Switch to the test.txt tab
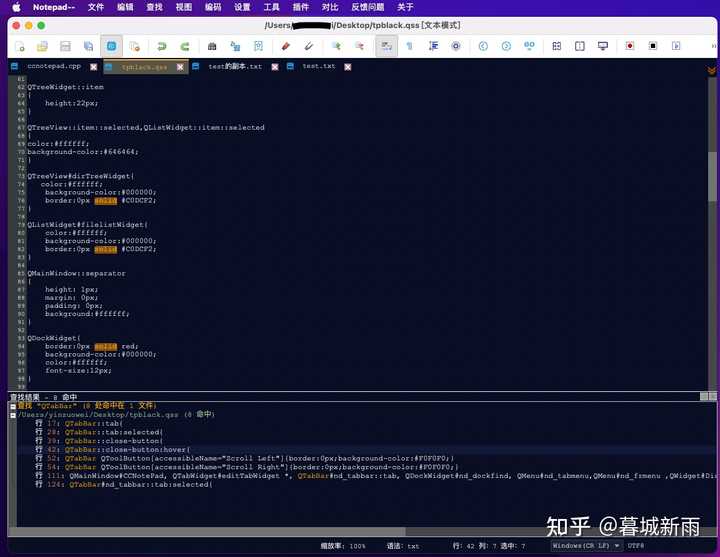The width and height of the screenshot is (720, 557). click(319, 66)
